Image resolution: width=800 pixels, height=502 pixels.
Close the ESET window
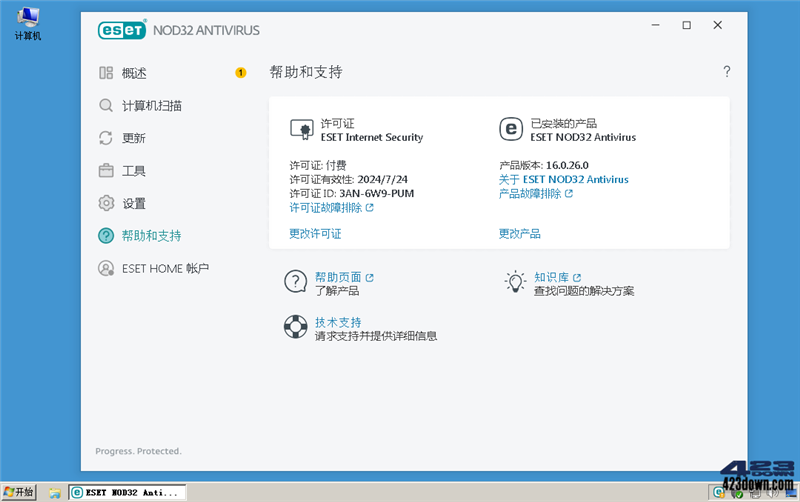click(717, 25)
